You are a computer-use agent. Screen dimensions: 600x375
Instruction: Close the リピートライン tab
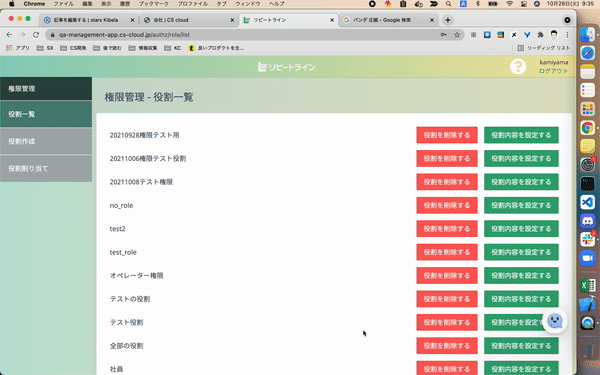(332, 20)
